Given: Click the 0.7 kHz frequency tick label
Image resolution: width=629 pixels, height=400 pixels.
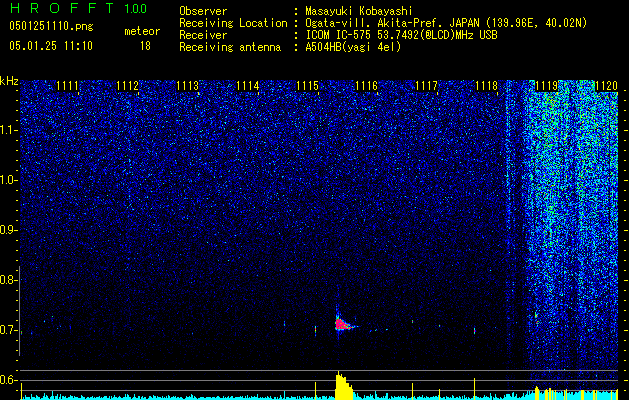Looking at the screenshot, I should point(8,330).
